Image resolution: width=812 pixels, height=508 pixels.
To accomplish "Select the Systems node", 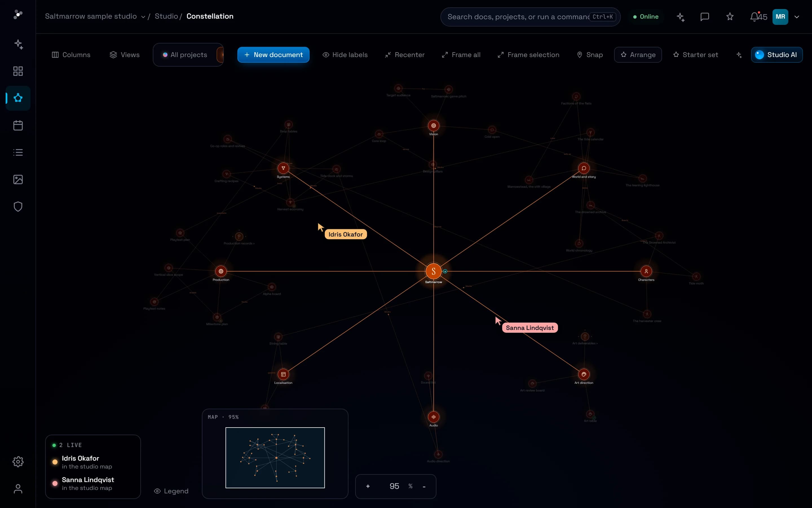I will [283, 168].
